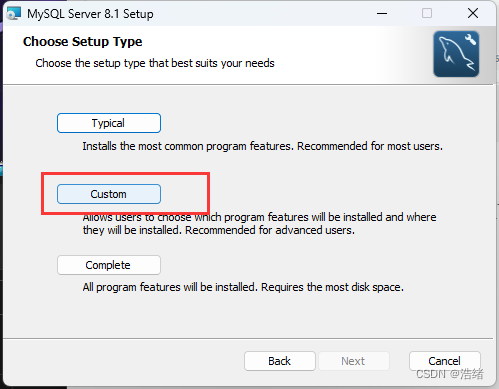Click the CSDN watermark text

450,374
